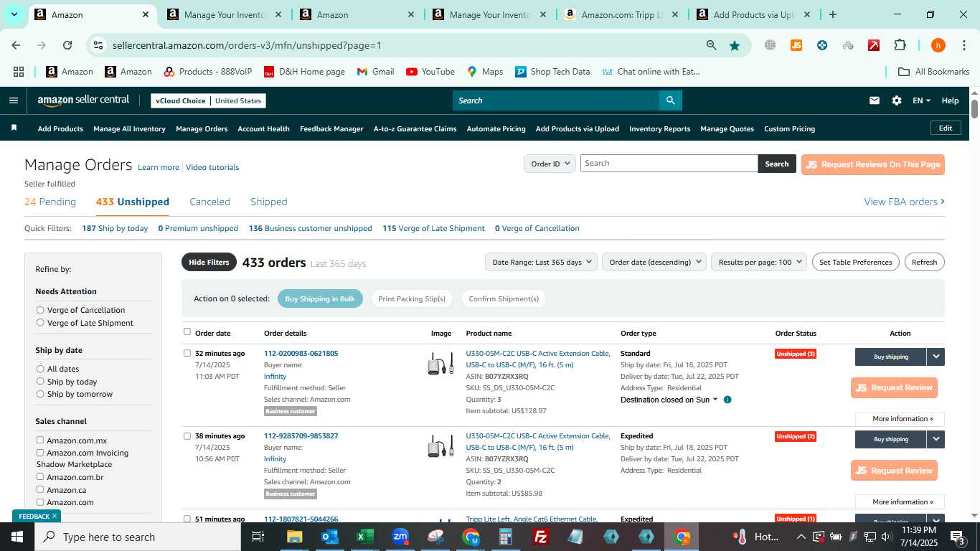Open the tab search dropdown arrow
The width and height of the screenshot is (980, 551).
[x=14, y=14]
